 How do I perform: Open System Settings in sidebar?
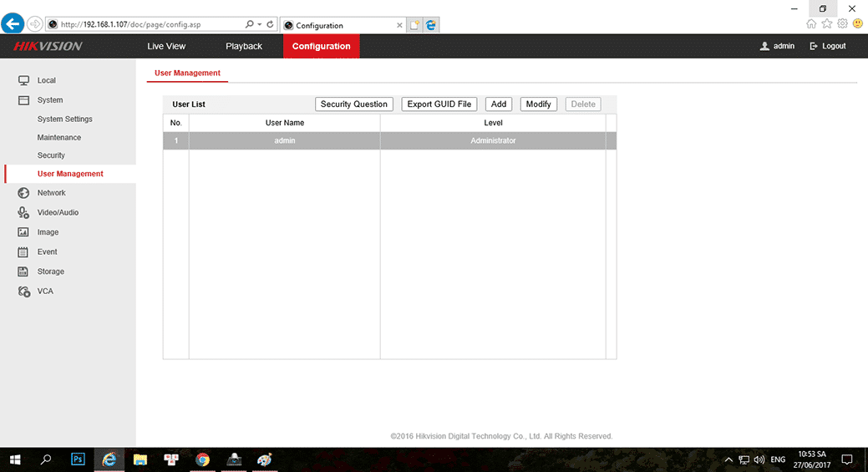[x=65, y=119]
